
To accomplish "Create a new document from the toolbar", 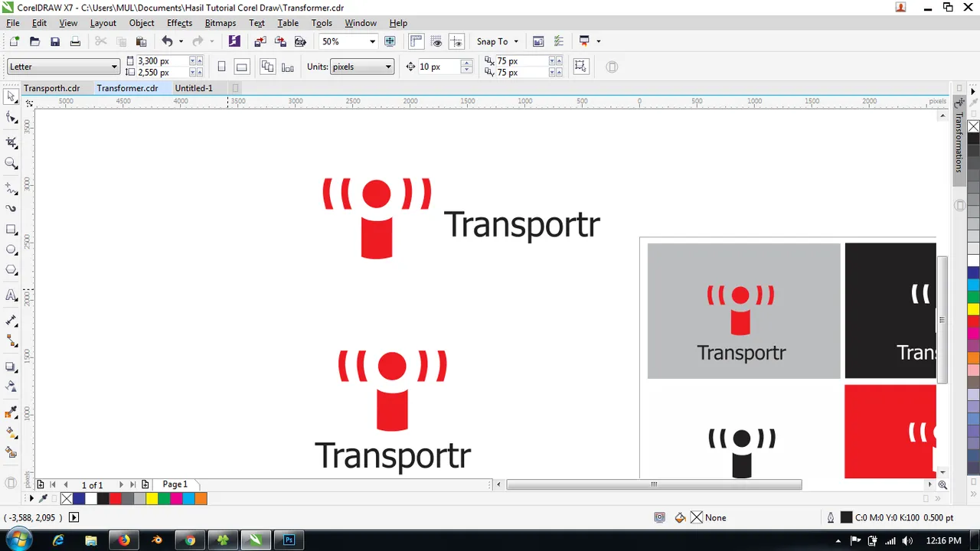I will pyautogui.click(x=14, y=41).
